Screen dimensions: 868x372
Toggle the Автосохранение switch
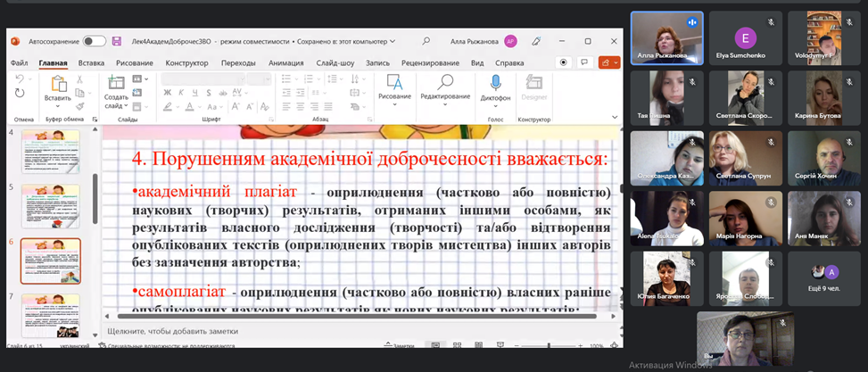(94, 41)
